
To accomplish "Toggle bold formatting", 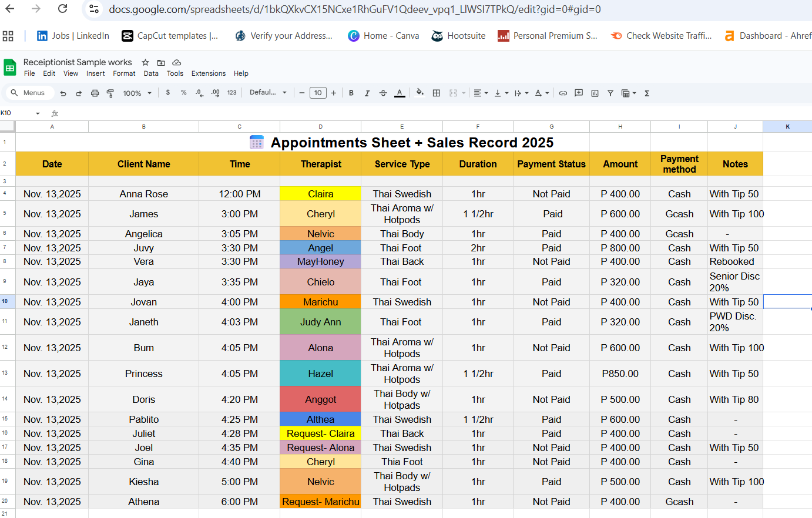I will point(351,93).
